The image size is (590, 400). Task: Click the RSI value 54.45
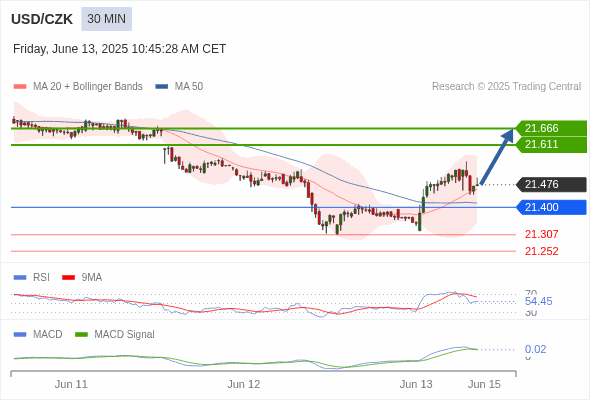538,301
